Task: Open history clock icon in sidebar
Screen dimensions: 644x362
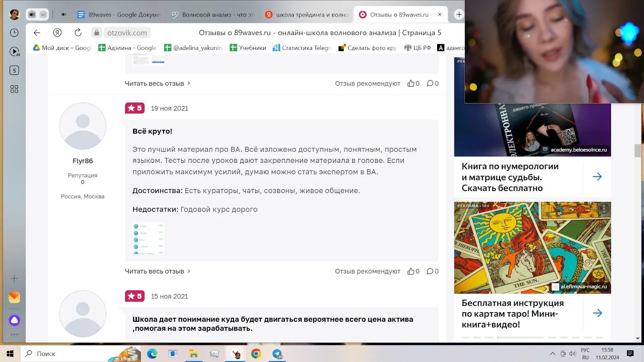Action: coord(14,33)
